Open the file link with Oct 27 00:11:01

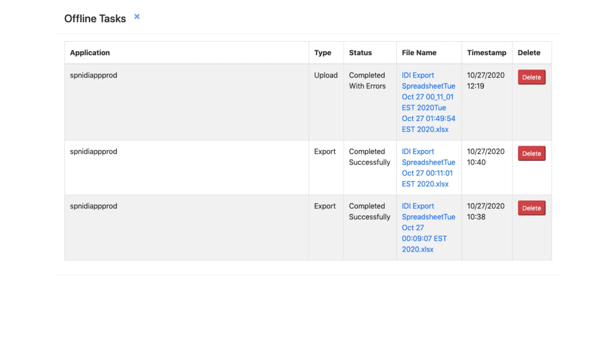point(429,168)
